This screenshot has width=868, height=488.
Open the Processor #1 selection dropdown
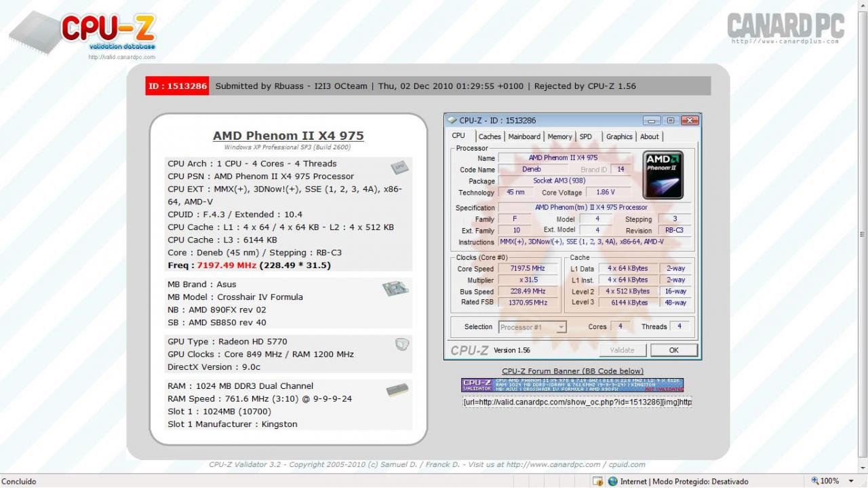click(561, 327)
